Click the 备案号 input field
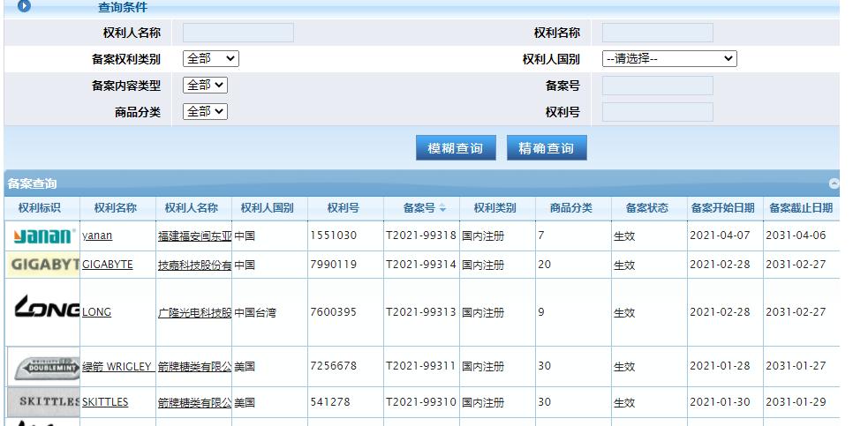This screenshot has width=868, height=426. [x=658, y=86]
